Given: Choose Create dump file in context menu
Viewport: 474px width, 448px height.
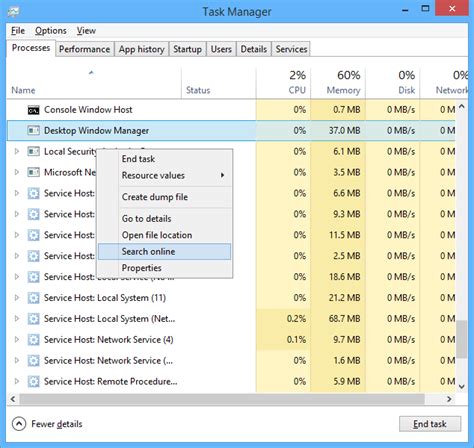Looking at the screenshot, I should click(165, 197).
